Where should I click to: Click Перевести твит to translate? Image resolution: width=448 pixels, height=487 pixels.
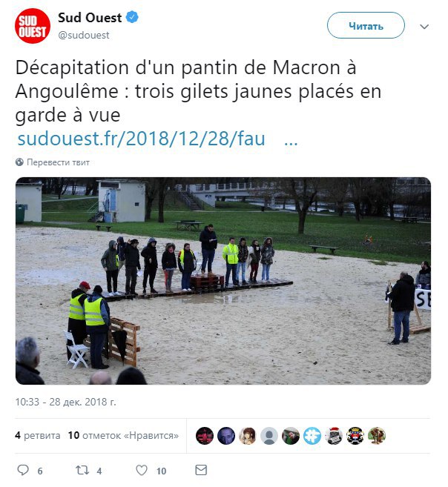click(x=58, y=162)
